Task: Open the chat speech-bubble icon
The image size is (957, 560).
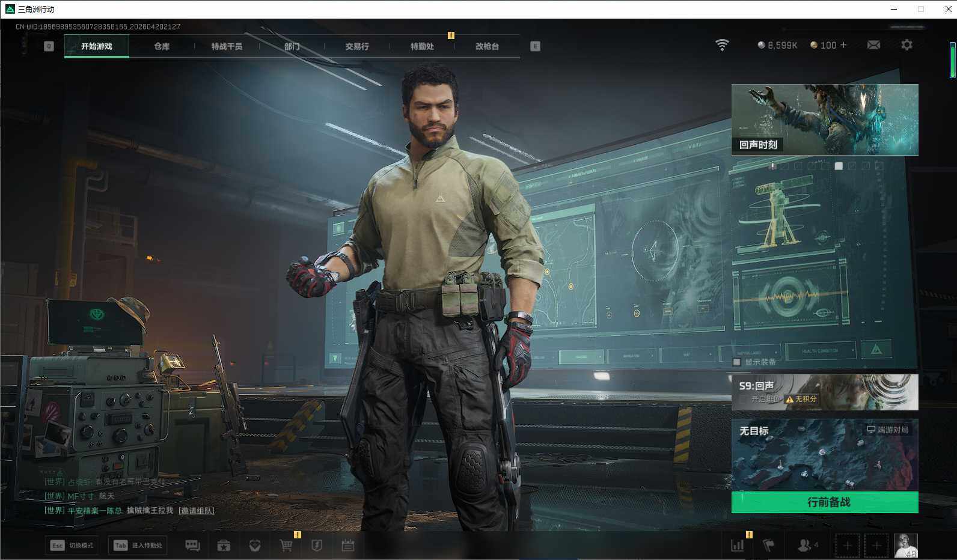Action: [x=192, y=546]
